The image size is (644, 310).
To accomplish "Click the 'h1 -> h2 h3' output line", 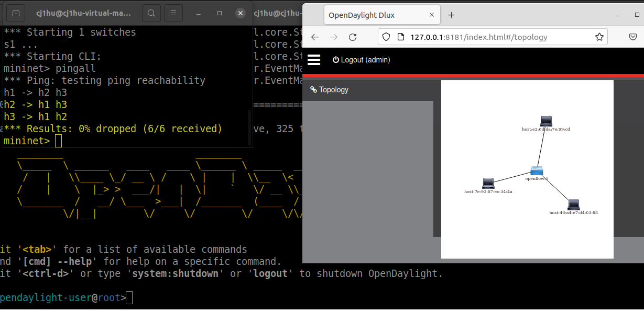I will coord(35,93).
